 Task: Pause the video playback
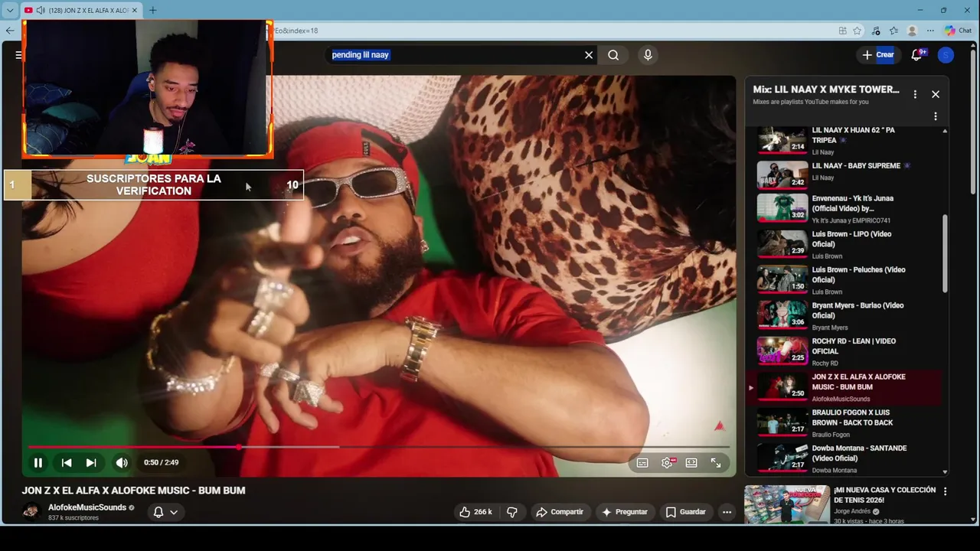coord(38,462)
